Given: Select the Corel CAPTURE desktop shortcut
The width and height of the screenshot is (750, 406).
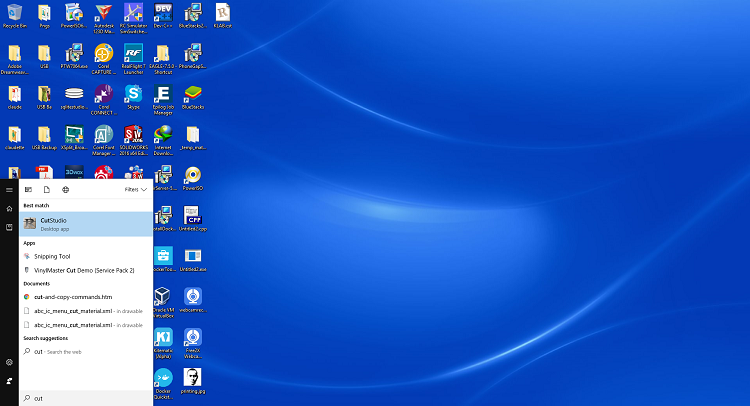Looking at the screenshot, I should pos(104,59).
